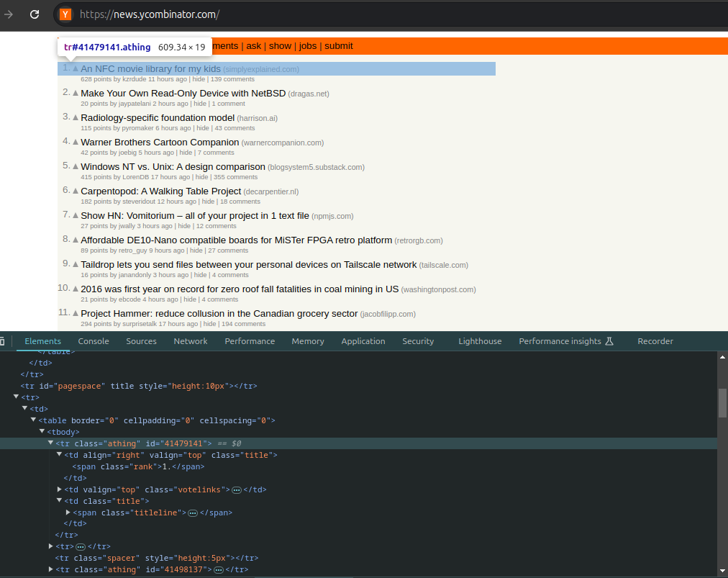The image size is (728, 578).
Task: Click the browser address bar
Action: (390, 14)
